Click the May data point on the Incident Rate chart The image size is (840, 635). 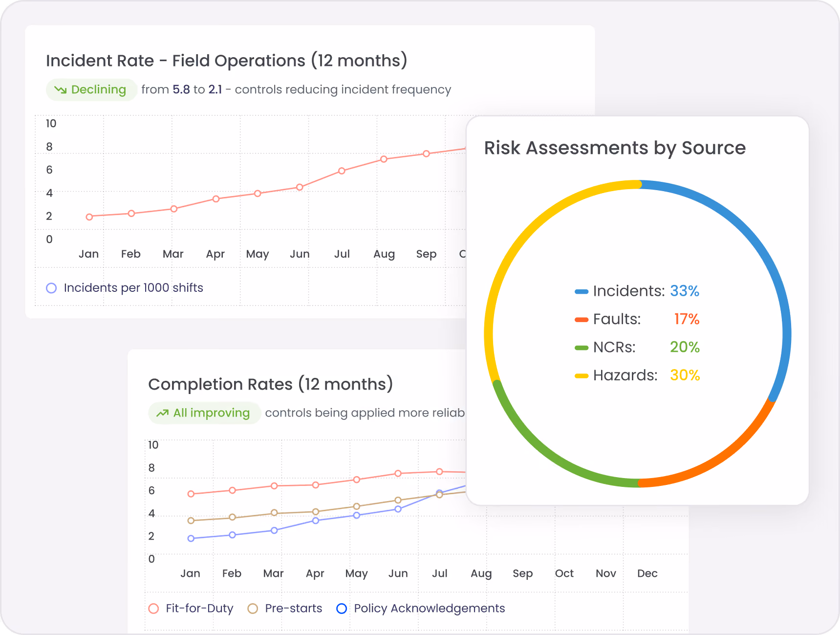pos(258,194)
